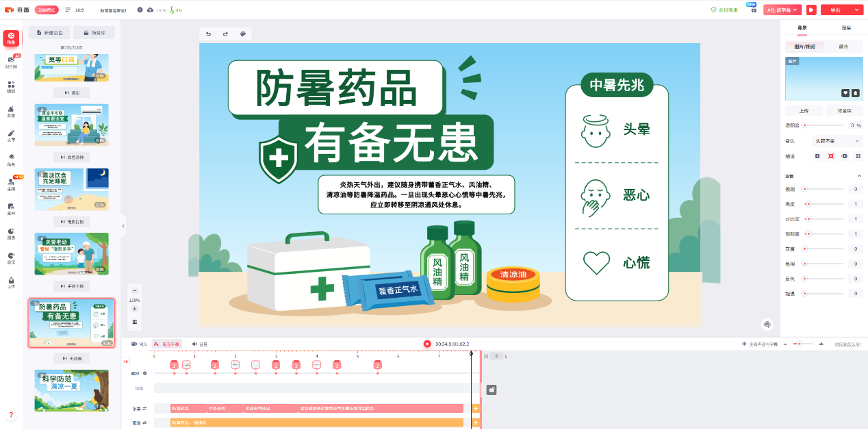Image resolution: width=868 pixels, height=430 pixels.
Task: Open the 容器 fit-mode dropdown
Action: pyautogui.click(x=838, y=140)
